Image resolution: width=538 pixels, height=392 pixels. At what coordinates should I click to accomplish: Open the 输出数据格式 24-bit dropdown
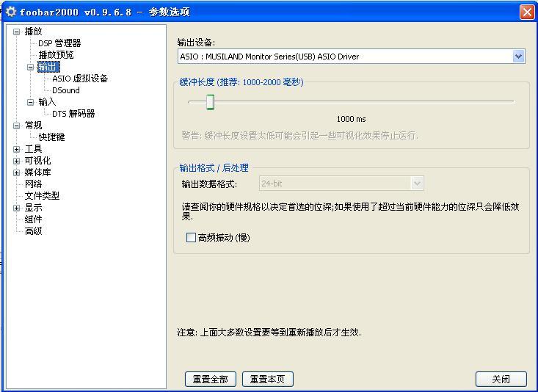tap(341, 184)
